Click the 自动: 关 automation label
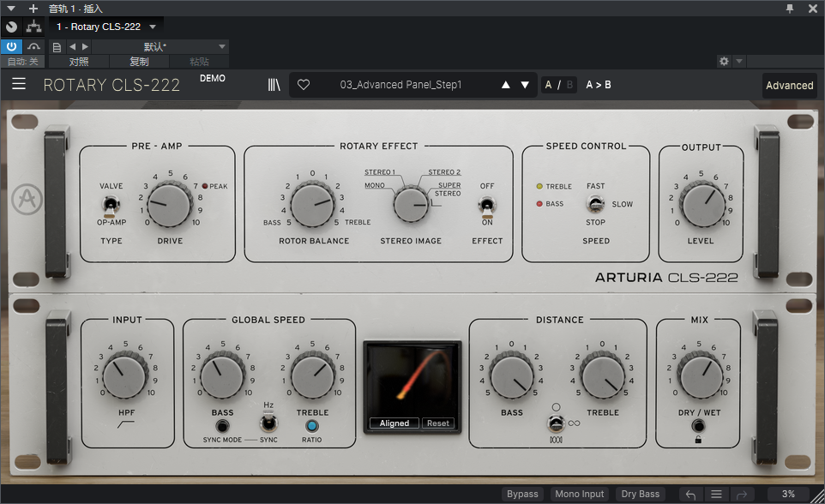Viewport: 825px width, 504px height. coord(22,62)
